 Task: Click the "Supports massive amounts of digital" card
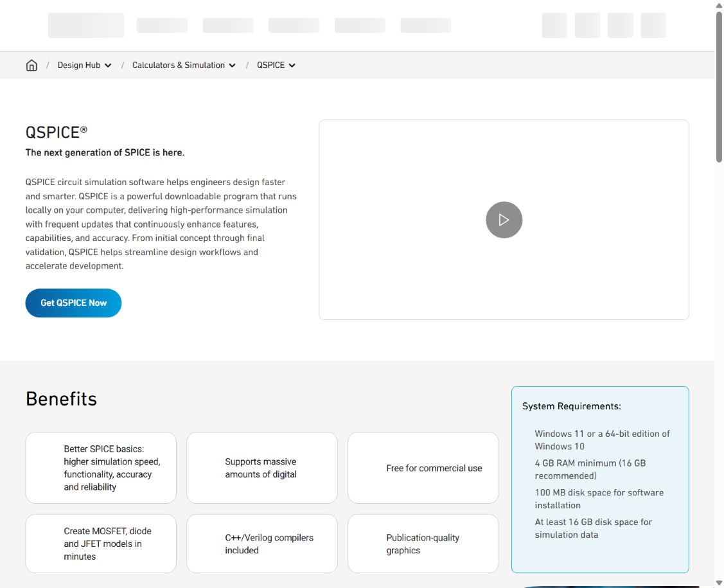tap(262, 467)
